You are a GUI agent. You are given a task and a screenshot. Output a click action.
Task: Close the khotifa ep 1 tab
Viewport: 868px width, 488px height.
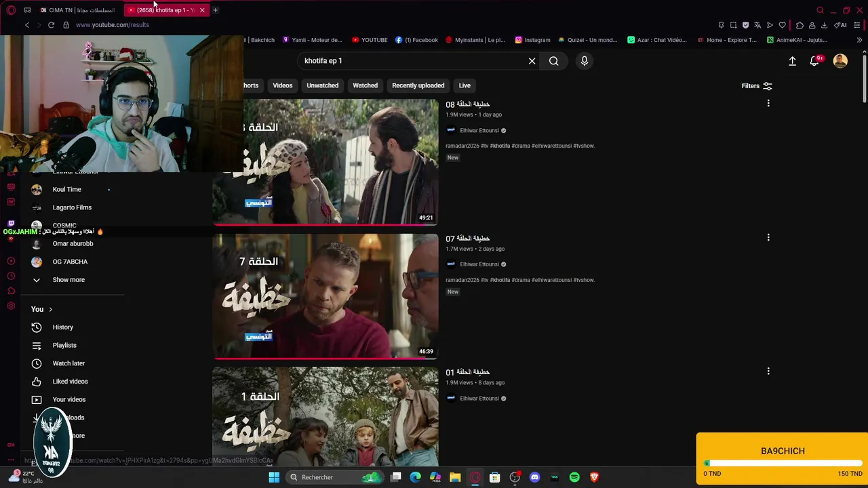pyautogui.click(x=201, y=10)
